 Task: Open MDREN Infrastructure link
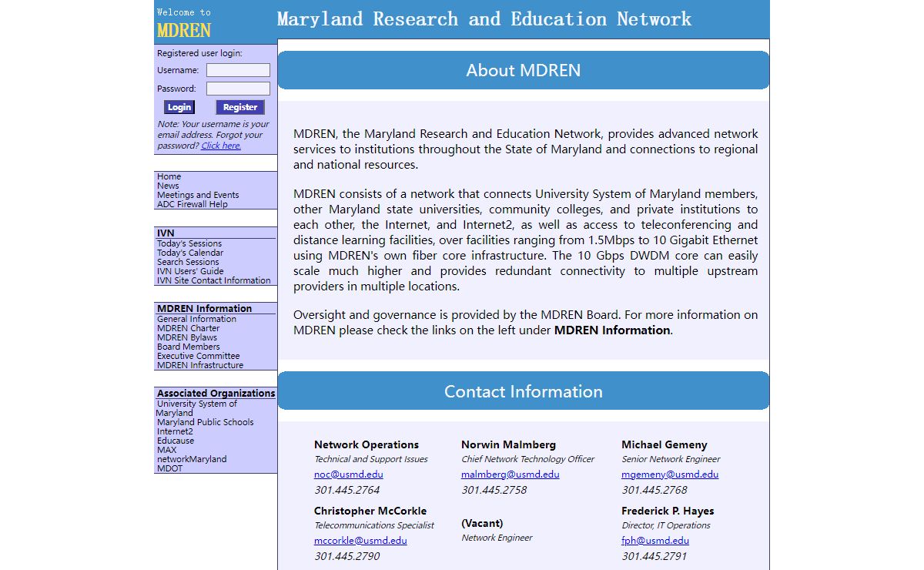point(200,365)
